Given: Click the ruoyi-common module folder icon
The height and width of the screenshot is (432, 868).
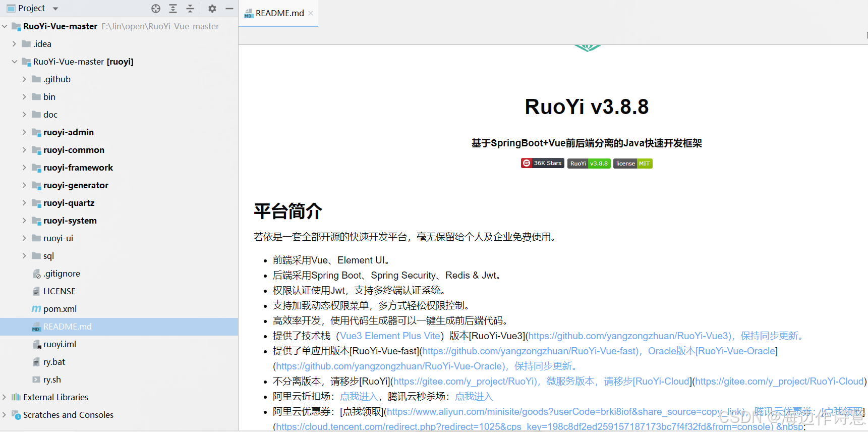Looking at the screenshot, I should (x=36, y=150).
